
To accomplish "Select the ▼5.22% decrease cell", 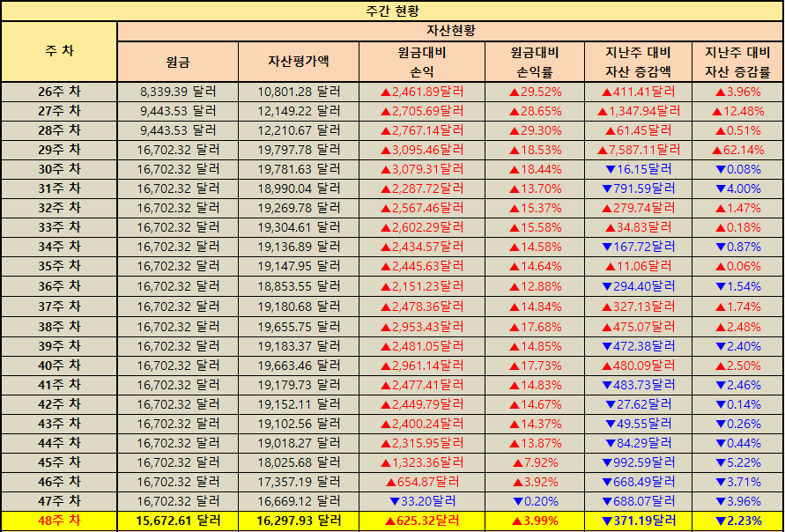I will [737, 462].
